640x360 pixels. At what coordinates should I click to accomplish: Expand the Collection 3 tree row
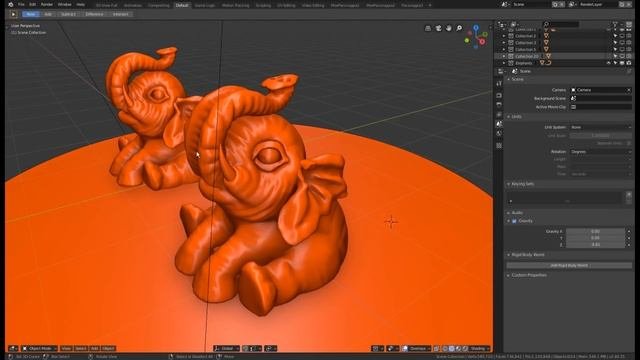point(504,42)
